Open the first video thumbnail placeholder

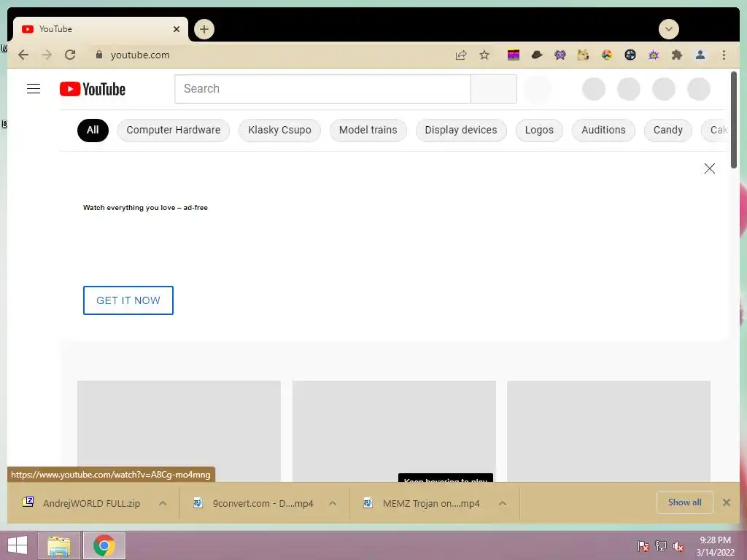click(179, 431)
